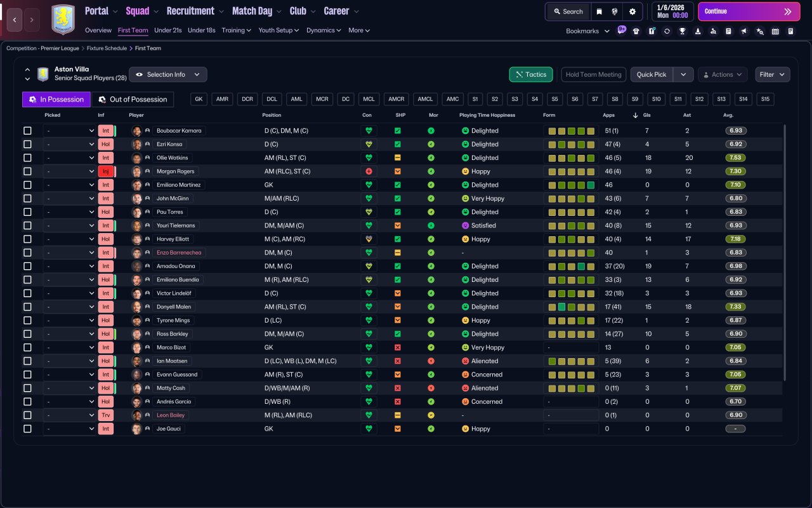
Task: Open Youri Tielemans' player name
Action: tap(176, 225)
